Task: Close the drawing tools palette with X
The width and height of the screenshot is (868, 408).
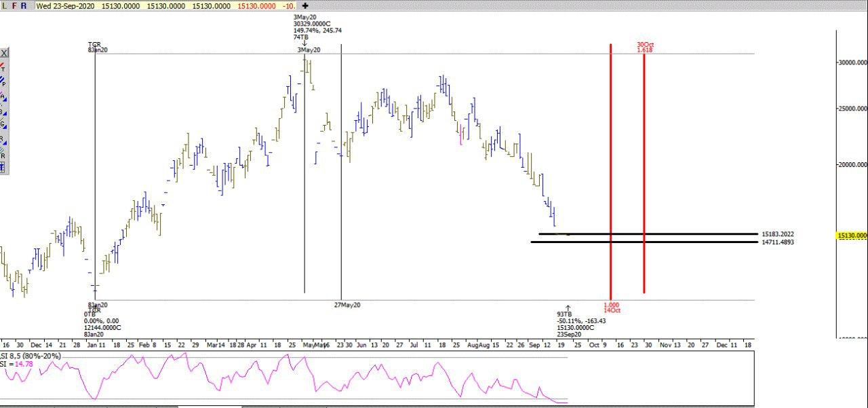Action: tap(4, 53)
